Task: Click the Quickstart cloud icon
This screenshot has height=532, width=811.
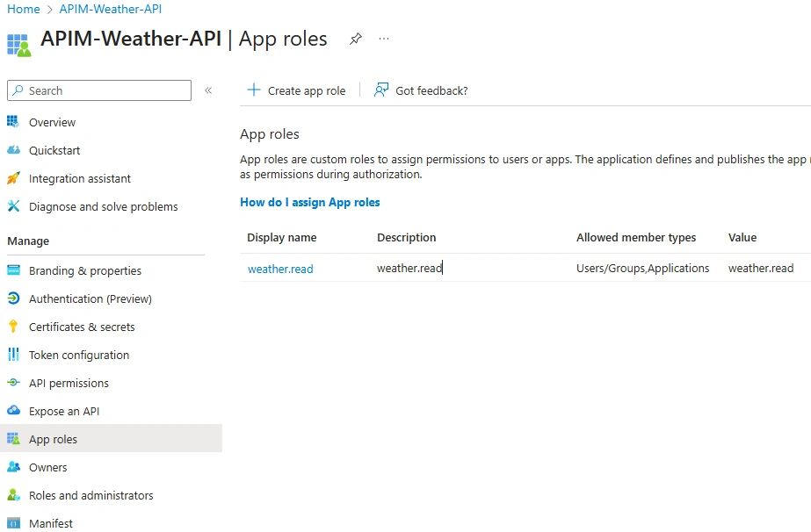Action: pyautogui.click(x=13, y=150)
